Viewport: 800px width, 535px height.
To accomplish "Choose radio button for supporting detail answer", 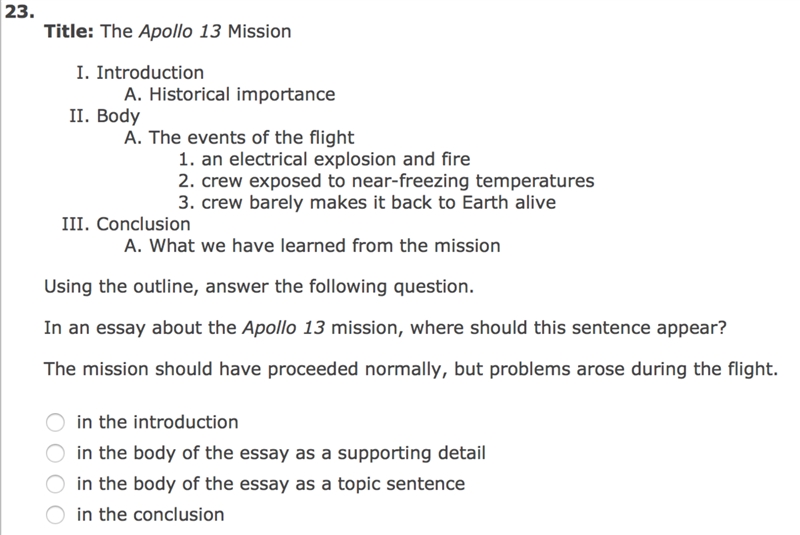I will tap(55, 453).
